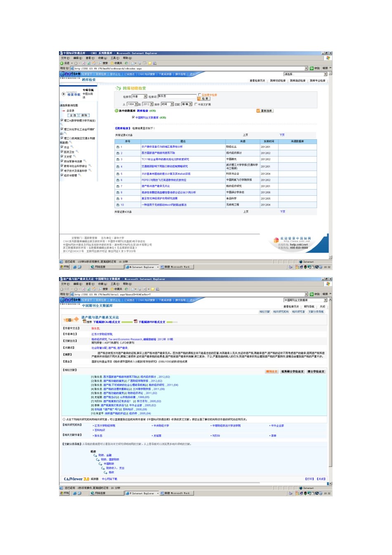392x555 pixels.
Task: Open the 请选择 dropdown in the search results window
Action: [x=305, y=74]
